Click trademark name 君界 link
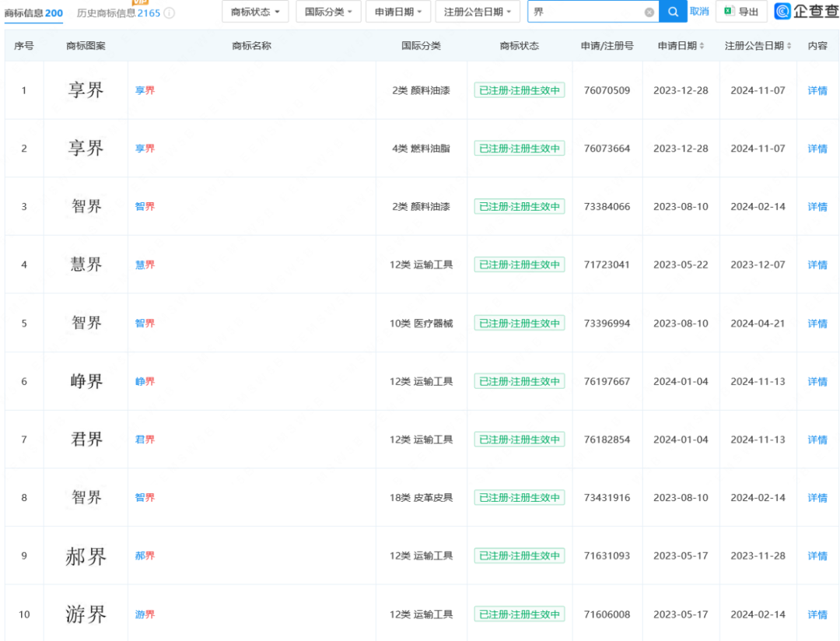The image size is (840, 641). [145, 440]
